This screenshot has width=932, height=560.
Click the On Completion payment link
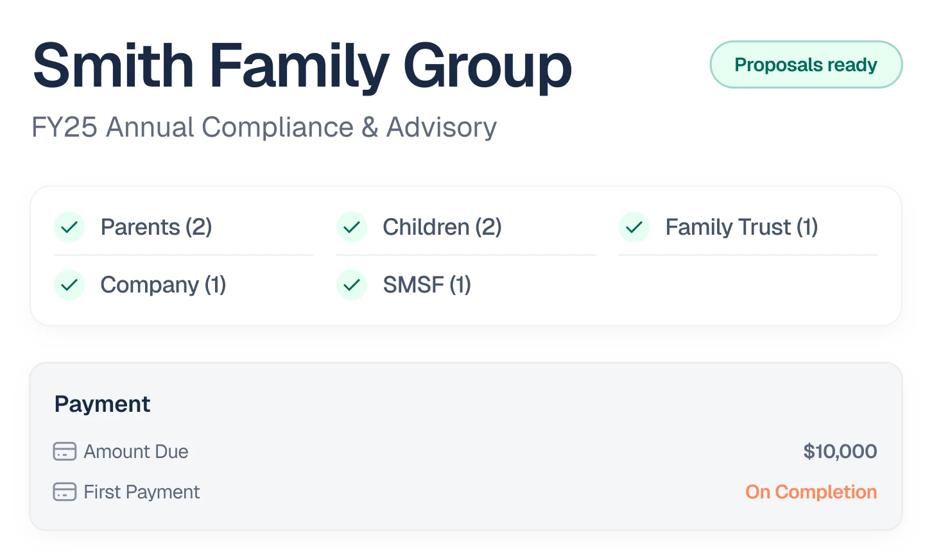pos(811,492)
